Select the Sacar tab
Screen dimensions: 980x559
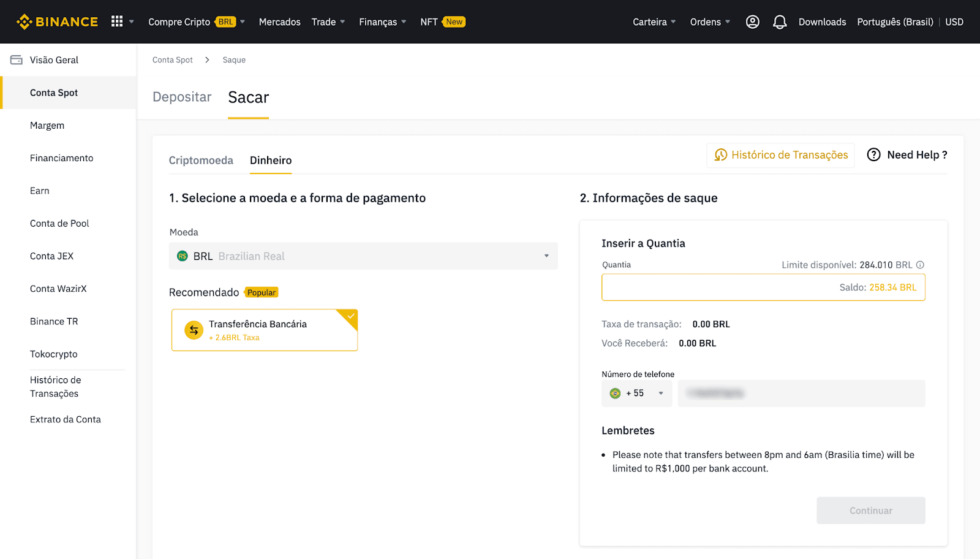249,97
